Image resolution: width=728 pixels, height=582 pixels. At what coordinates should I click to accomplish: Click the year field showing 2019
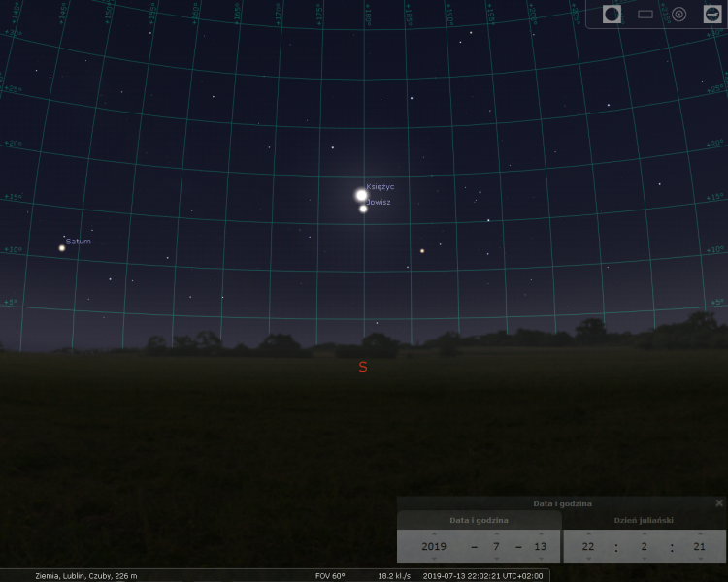point(434,546)
